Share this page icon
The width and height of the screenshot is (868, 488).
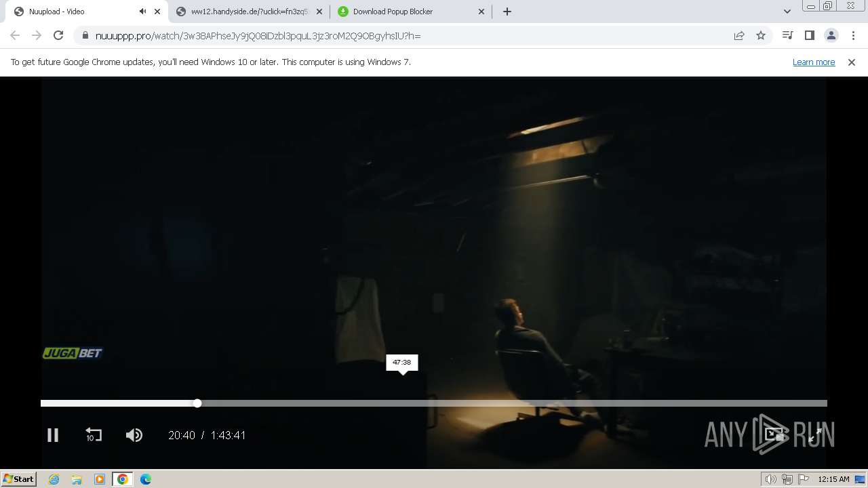pos(739,35)
